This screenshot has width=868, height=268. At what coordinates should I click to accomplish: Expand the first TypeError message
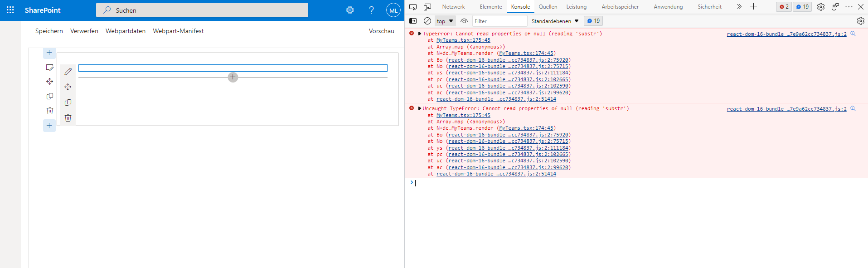pyautogui.click(x=420, y=34)
